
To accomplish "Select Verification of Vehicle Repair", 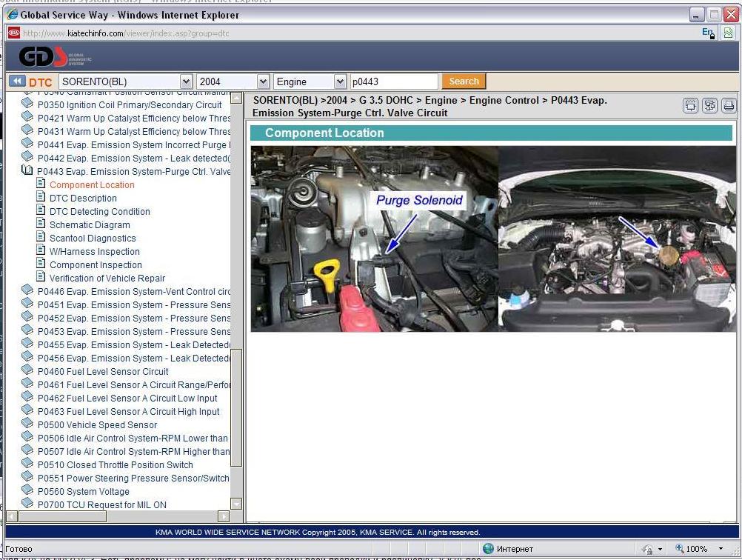I will click(x=107, y=278).
